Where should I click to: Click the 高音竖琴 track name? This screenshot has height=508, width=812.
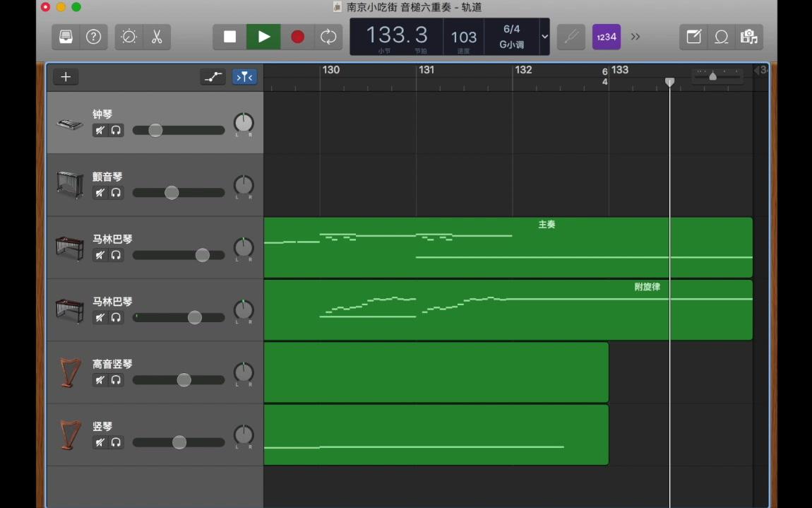[x=112, y=364]
